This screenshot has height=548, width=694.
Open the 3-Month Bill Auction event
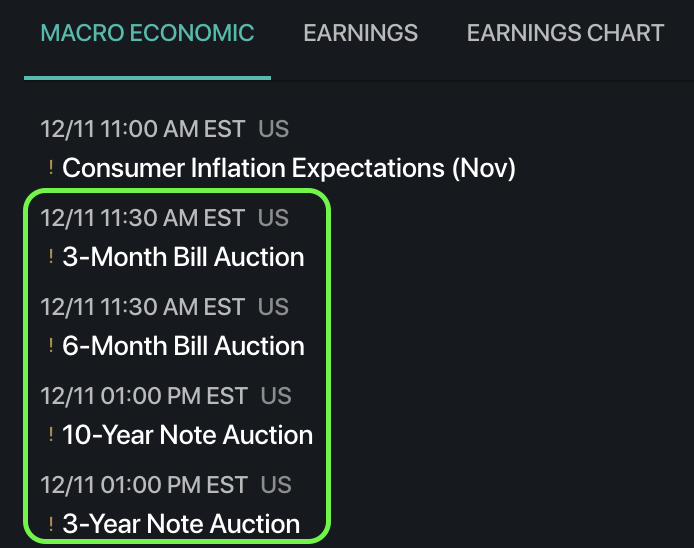[x=183, y=257]
